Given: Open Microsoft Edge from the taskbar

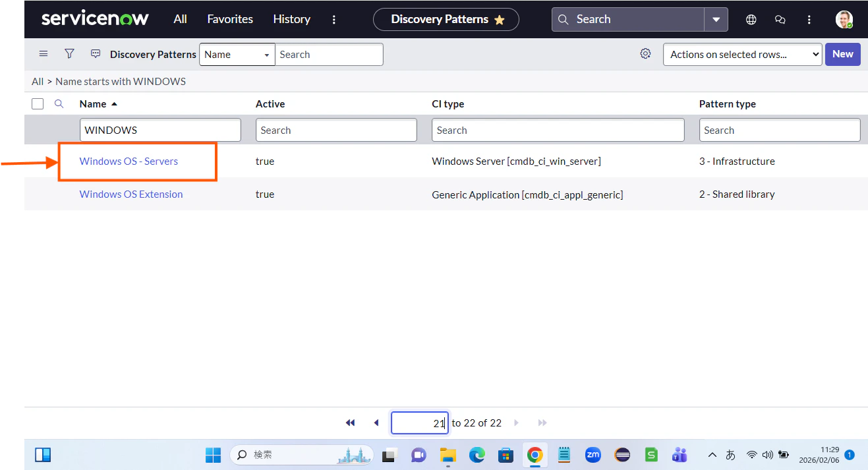Looking at the screenshot, I should (477, 455).
